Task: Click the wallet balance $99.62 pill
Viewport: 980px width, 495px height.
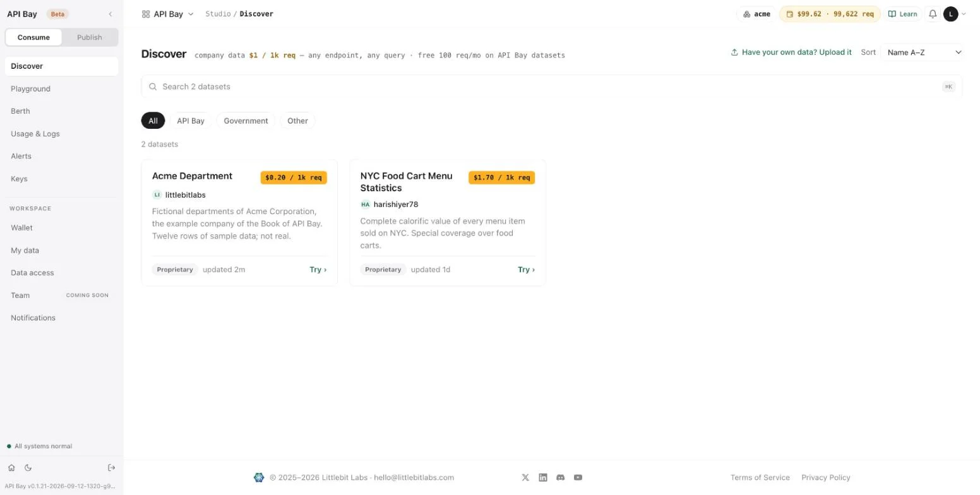Action: [830, 14]
